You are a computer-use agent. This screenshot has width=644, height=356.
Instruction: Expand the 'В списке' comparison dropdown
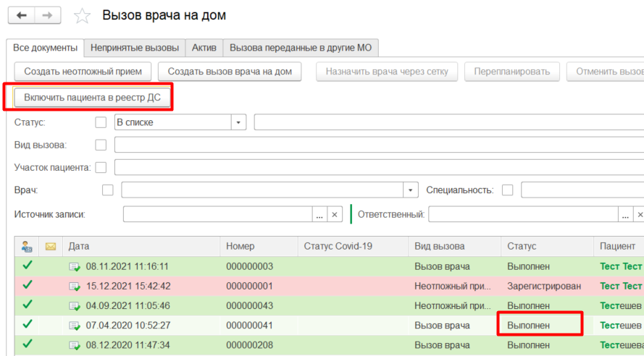coord(239,122)
